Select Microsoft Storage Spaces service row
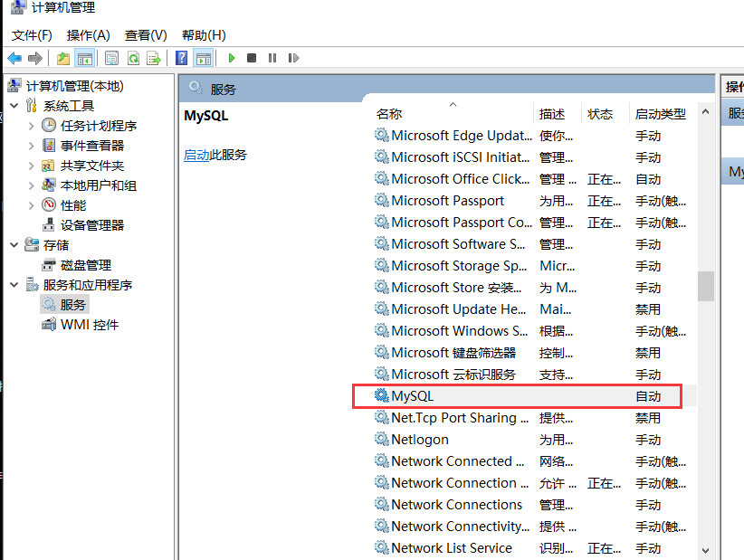Image resolution: width=744 pixels, height=560 pixels. coord(534,266)
